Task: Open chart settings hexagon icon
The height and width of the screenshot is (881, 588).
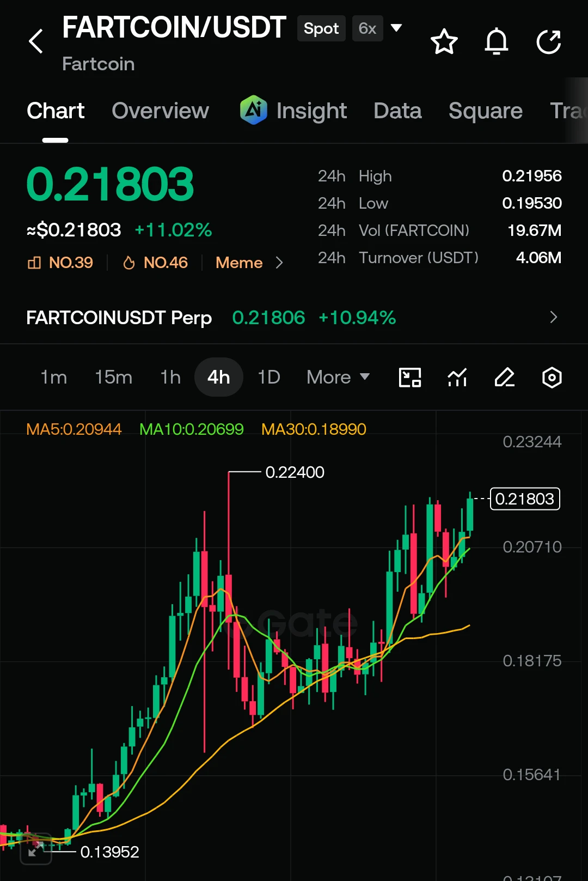Action: click(552, 377)
